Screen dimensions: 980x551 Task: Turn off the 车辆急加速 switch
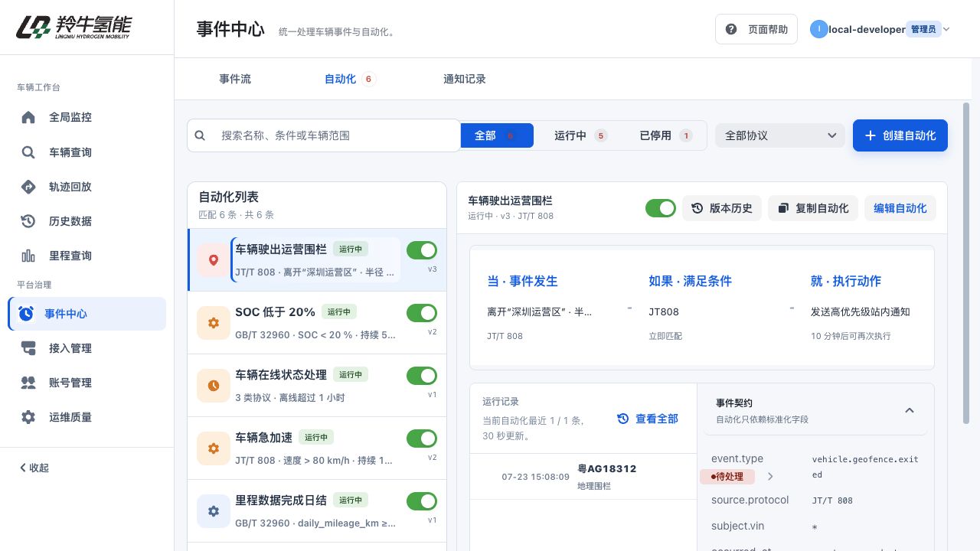[422, 439]
